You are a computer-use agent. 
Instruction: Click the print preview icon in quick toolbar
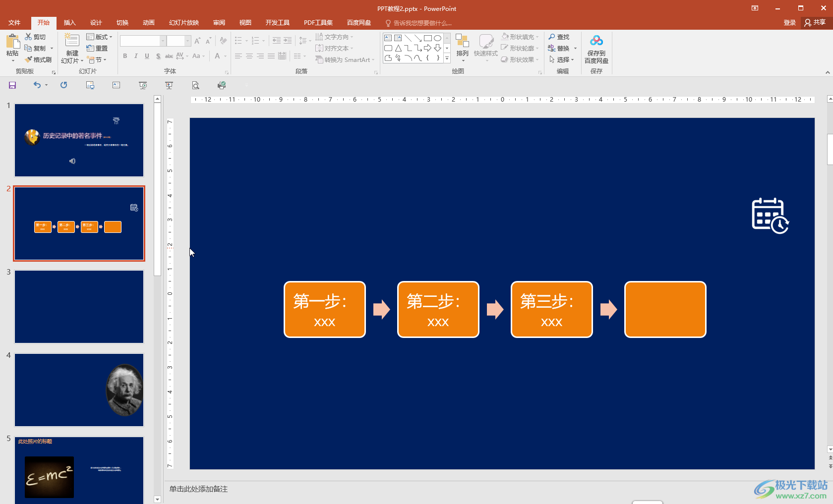point(196,85)
